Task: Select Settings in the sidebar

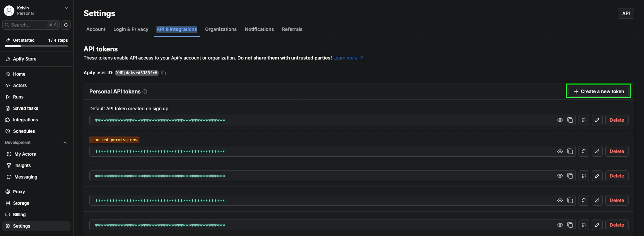Action: click(x=37, y=226)
